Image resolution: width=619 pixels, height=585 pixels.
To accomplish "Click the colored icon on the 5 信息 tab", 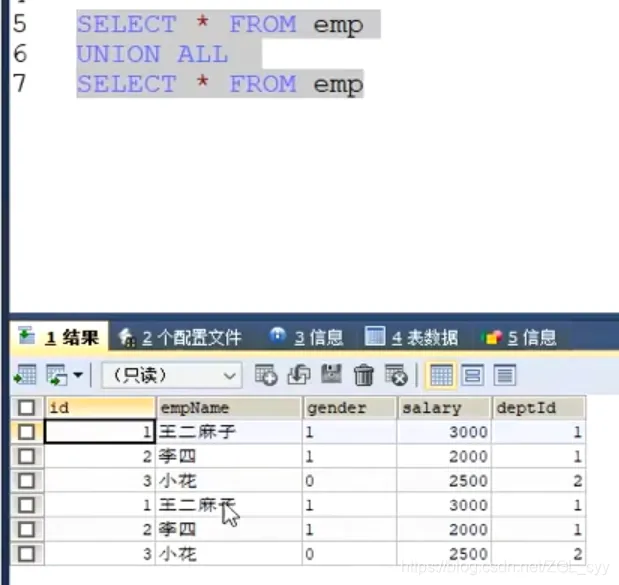I will tap(491, 338).
